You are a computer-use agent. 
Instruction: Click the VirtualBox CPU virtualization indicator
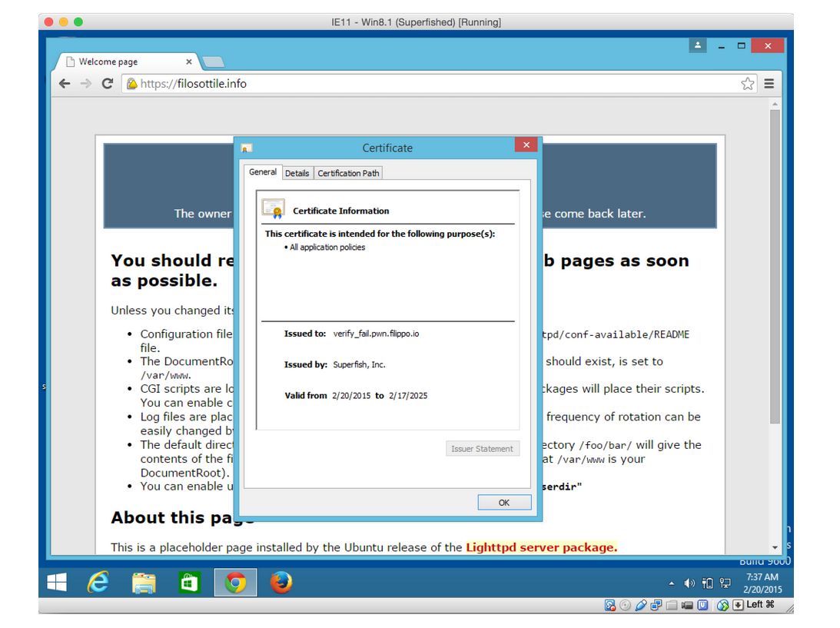point(703,605)
